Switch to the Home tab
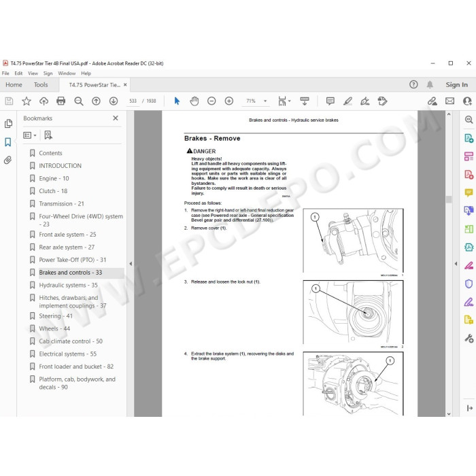The image size is (476, 476). click(x=14, y=85)
